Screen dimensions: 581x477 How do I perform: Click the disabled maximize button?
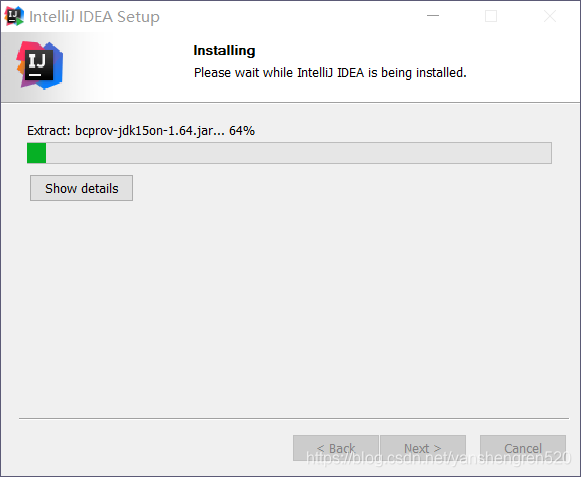491,16
